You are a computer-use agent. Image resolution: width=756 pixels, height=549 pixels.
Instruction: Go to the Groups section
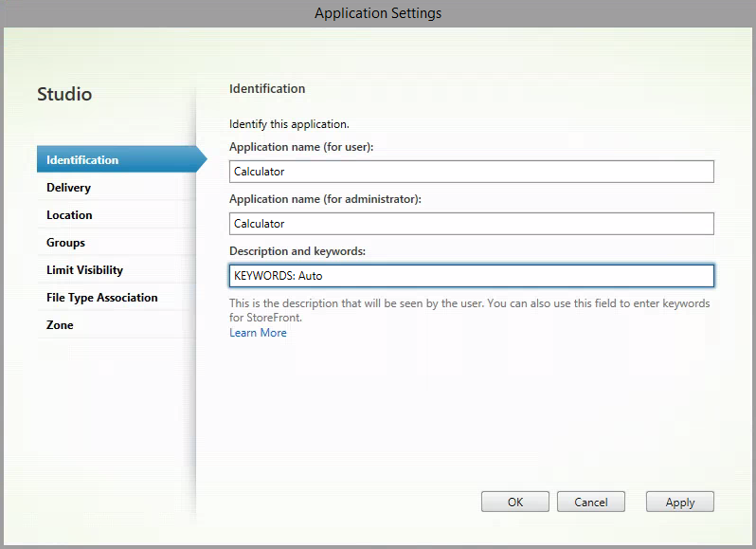point(66,243)
